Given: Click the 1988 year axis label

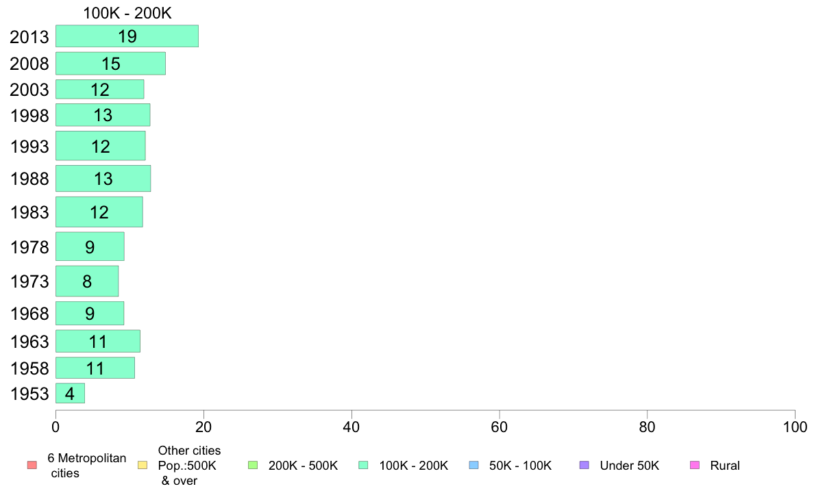Looking at the screenshot, I should point(29,179).
